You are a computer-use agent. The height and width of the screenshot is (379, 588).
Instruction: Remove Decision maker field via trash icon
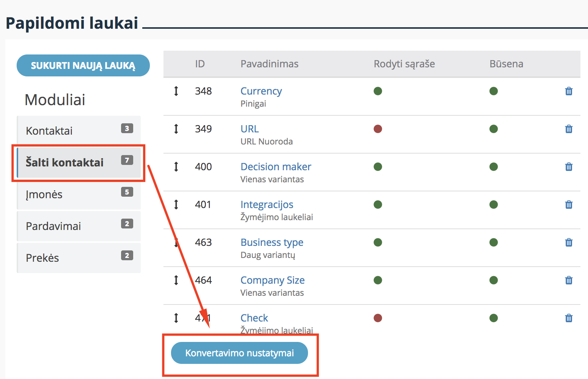point(569,167)
